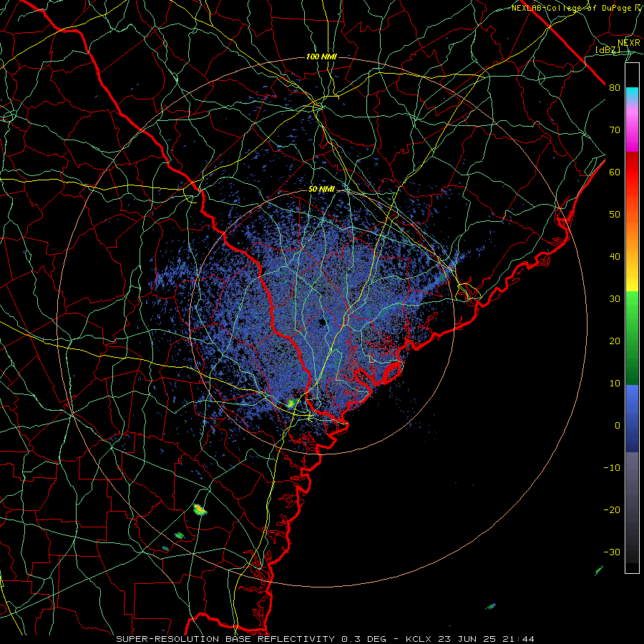The width and height of the screenshot is (644, 644).
Task: Click the 50 value on the dBZ scale
Action: point(615,215)
